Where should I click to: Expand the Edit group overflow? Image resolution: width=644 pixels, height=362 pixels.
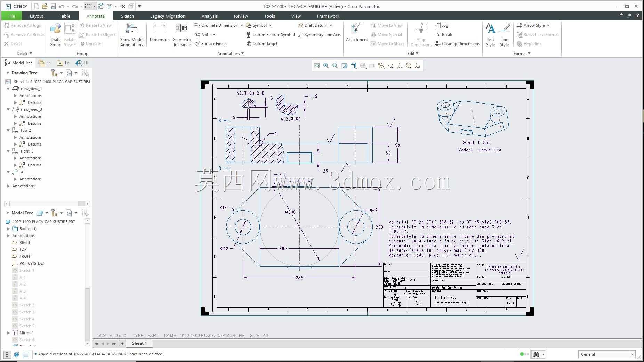(413, 54)
